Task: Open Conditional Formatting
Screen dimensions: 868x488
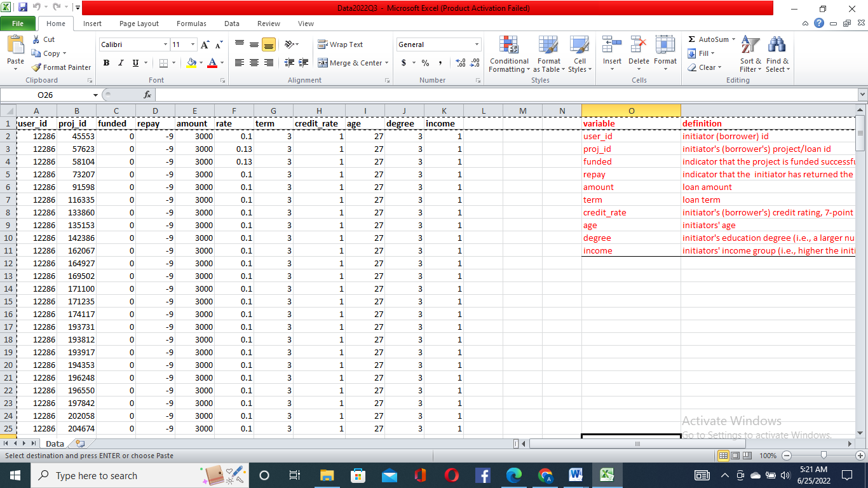Action: click(x=508, y=55)
